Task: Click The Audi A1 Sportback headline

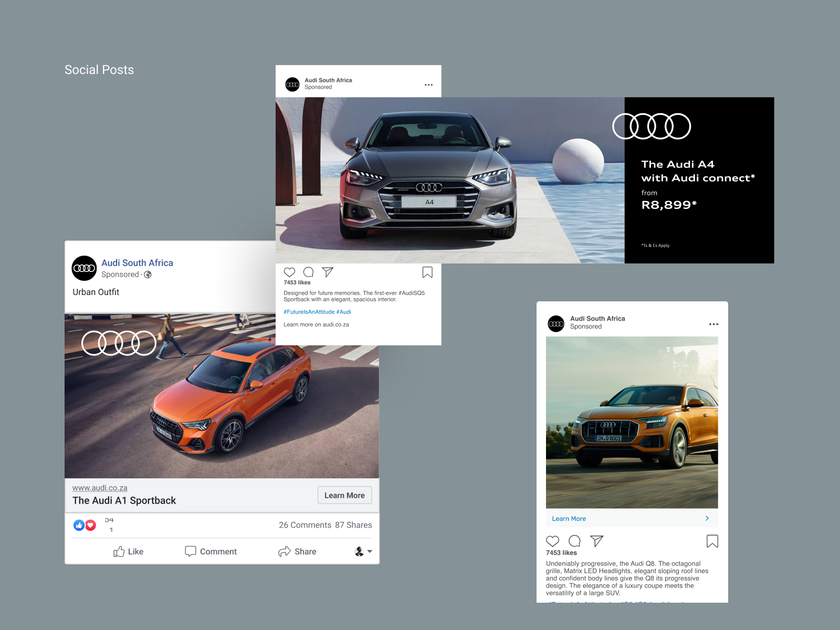Action: point(124,500)
